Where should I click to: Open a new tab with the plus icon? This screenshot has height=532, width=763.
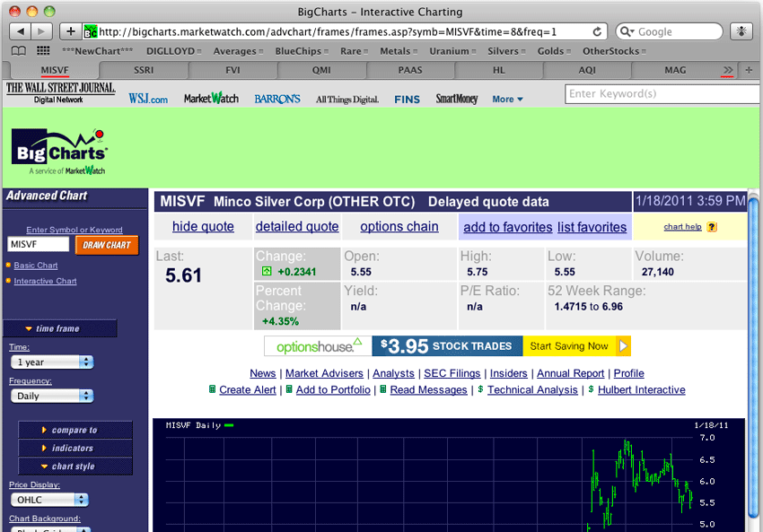coord(70,30)
